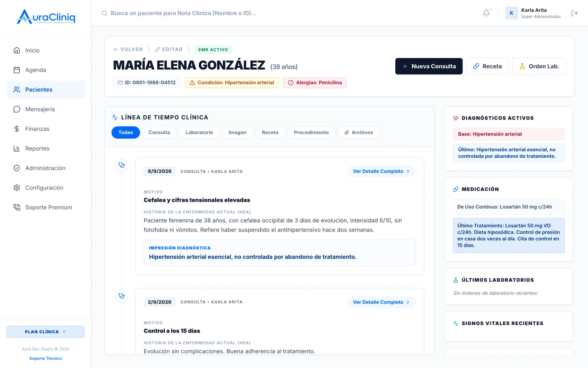Open Ver Detalle Completo for 8/9/2026
The height and width of the screenshot is (368, 588).
point(381,171)
